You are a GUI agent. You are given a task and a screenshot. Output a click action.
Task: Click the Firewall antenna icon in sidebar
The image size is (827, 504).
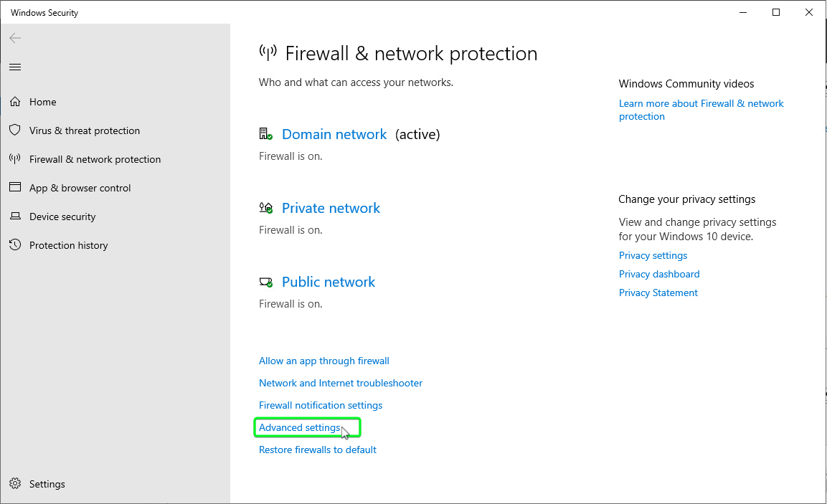click(15, 158)
